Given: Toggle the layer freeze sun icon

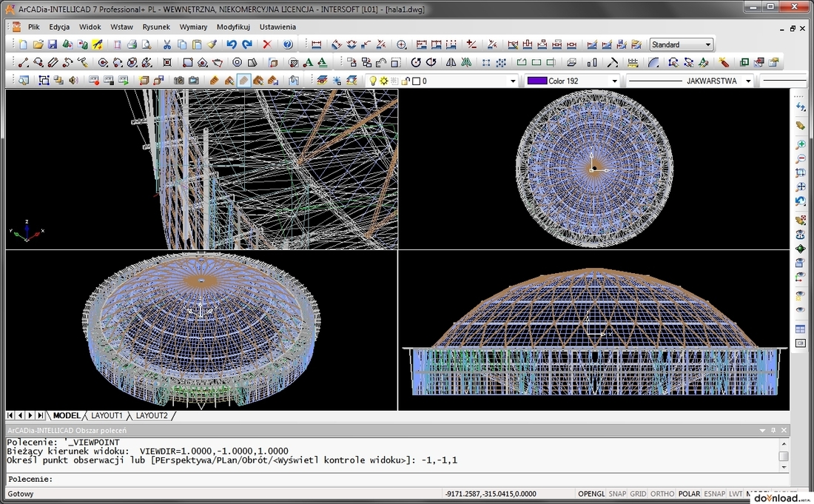Looking at the screenshot, I should pyautogui.click(x=383, y=81).
